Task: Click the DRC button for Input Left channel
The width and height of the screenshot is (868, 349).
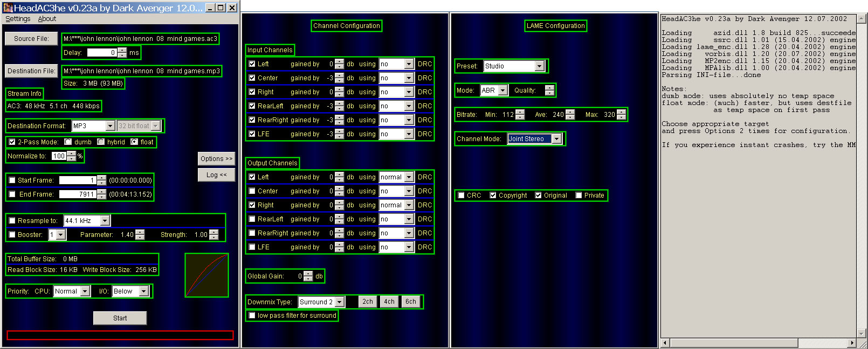Action: 425,64
